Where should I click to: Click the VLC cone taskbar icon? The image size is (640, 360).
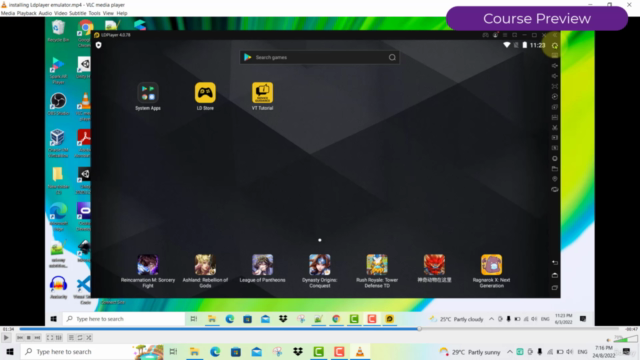[360, 351]
